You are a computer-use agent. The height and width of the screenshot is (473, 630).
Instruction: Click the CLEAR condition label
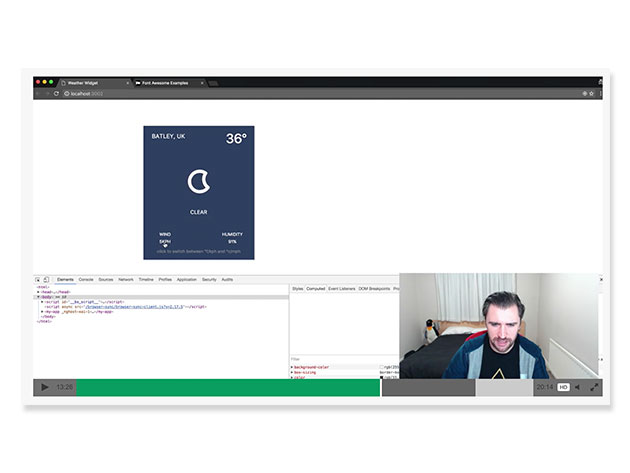point(198,212)
